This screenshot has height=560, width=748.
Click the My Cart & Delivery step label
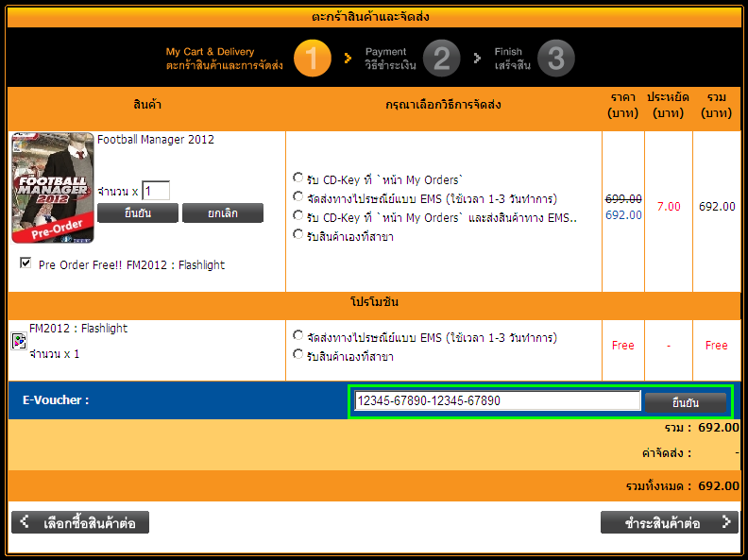point(224,59)
